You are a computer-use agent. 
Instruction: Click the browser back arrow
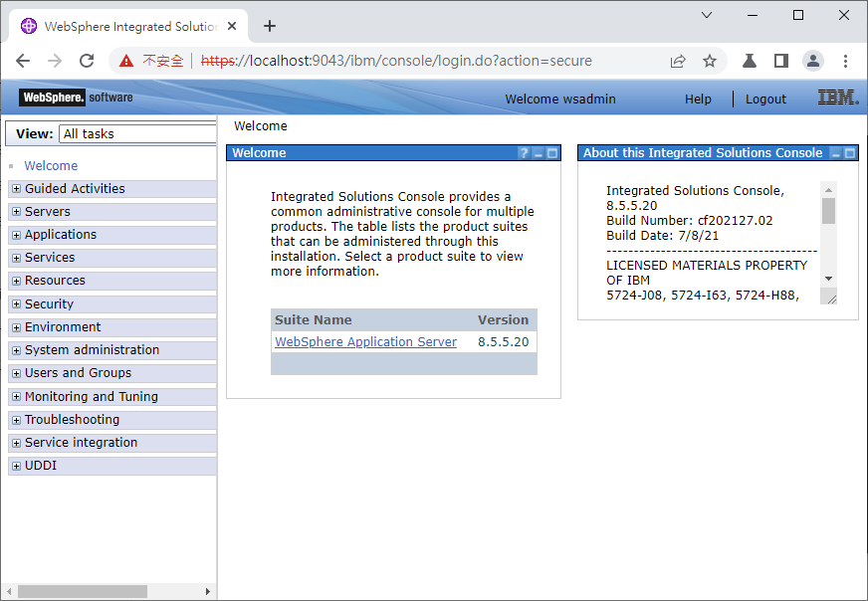pyautogui.click(x=23, y=61)
